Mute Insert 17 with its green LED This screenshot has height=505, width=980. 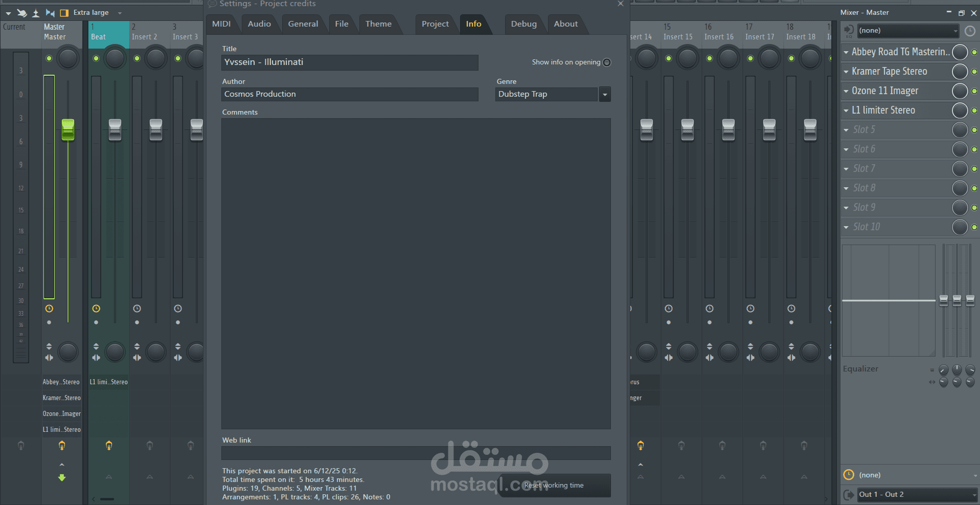coord(750,58)
